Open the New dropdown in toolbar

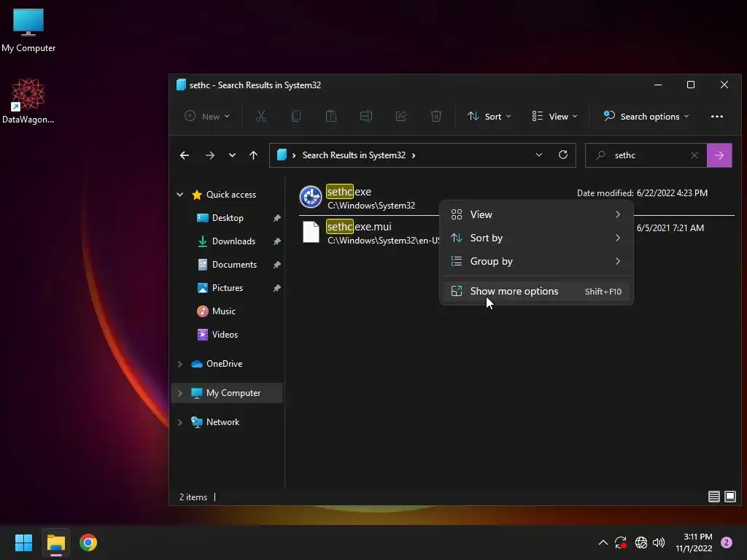(x=207, y=116)
